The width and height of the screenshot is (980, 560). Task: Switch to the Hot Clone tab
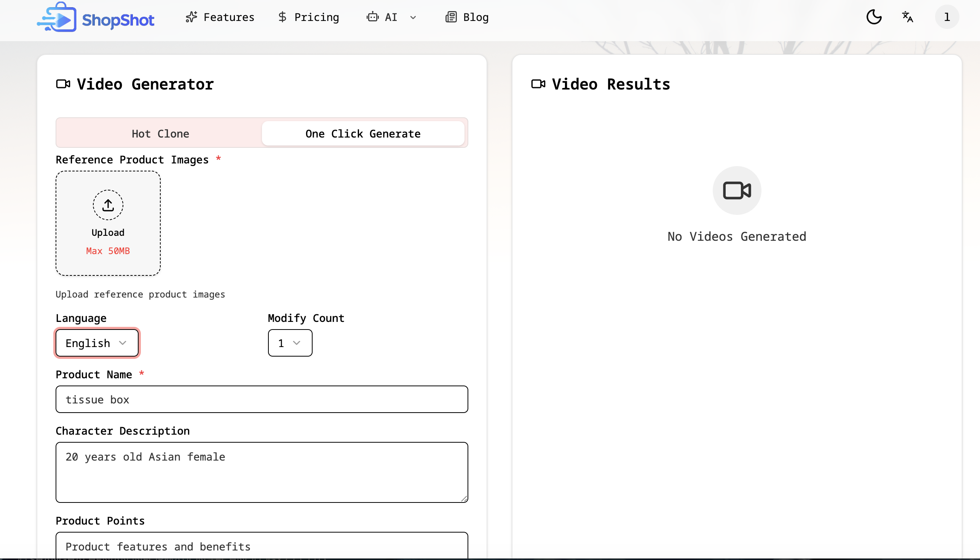click(160, 133)
